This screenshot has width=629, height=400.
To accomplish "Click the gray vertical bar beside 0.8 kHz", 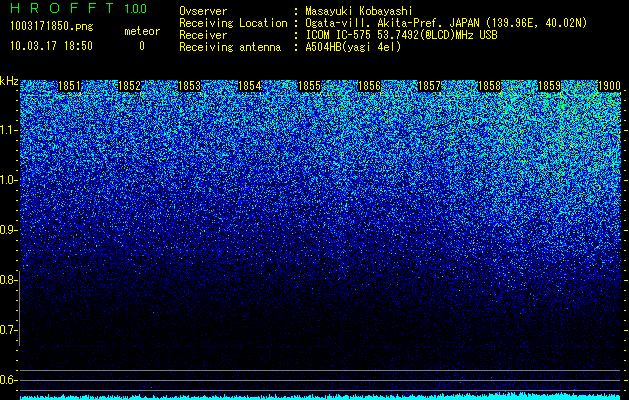I will (20, 308).
